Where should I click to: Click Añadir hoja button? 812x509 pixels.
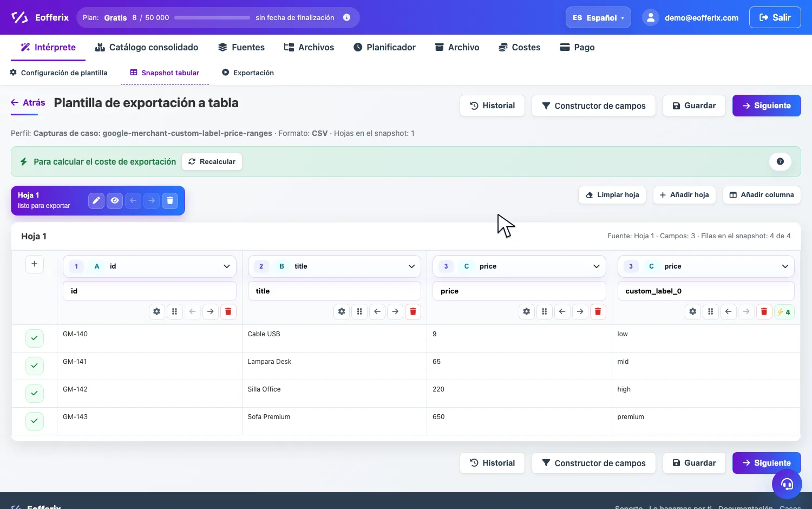click(684, 195)
